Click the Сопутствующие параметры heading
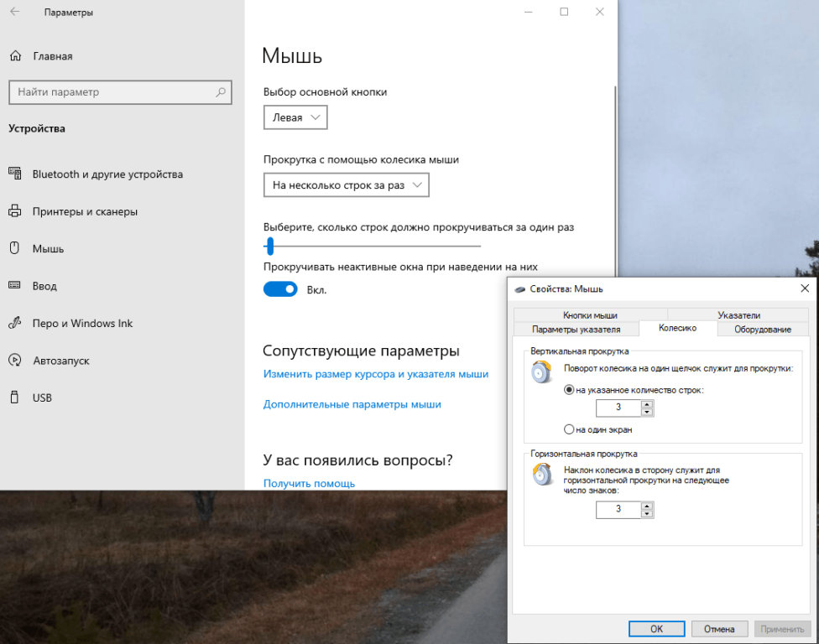 [x=361, y=351]
